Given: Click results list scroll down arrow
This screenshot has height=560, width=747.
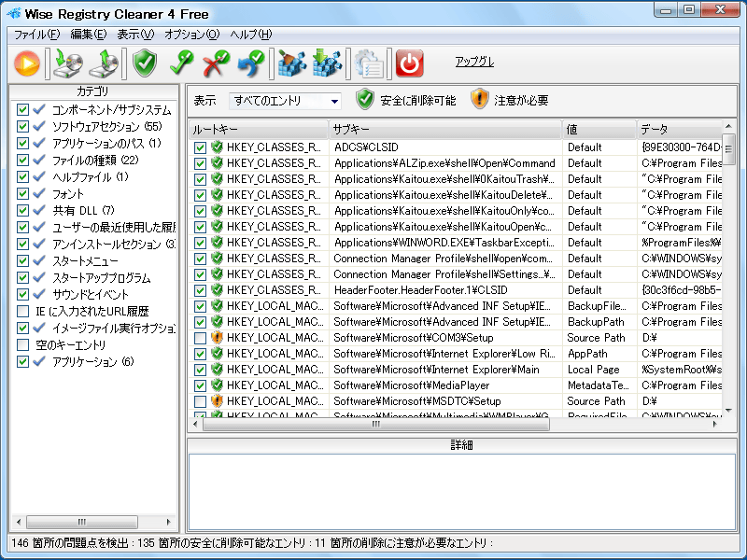Looking at the screenshot, I should coord(728,411).
